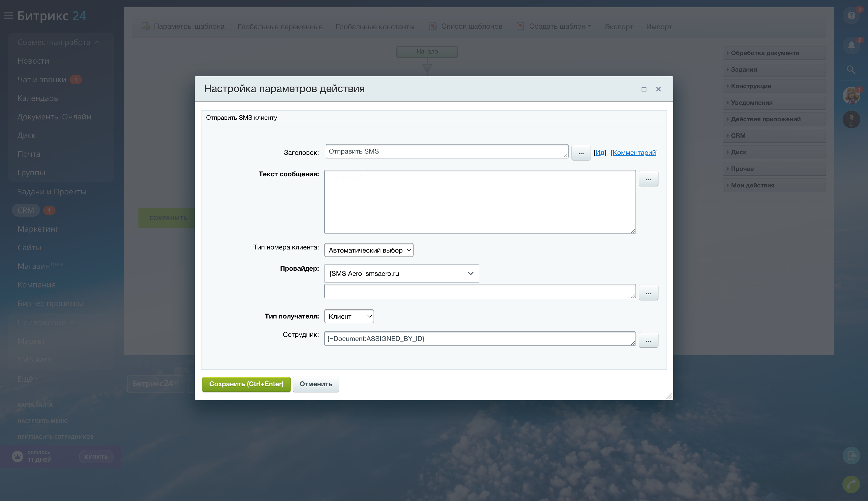Click the Комментарий link

[634, 153]
